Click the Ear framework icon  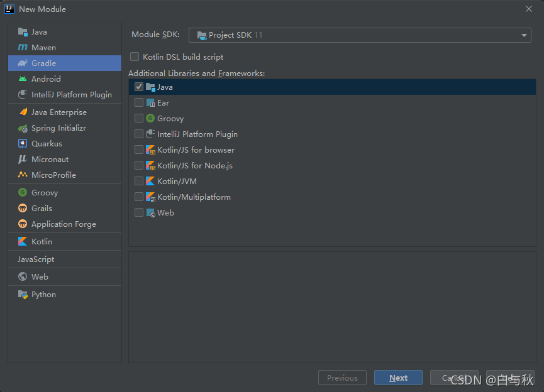pos(150,103)
